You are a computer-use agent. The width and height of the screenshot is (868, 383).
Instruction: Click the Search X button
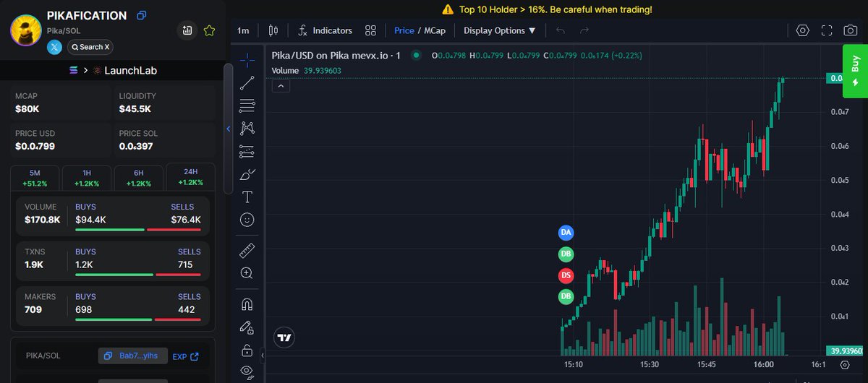point(90,47)
